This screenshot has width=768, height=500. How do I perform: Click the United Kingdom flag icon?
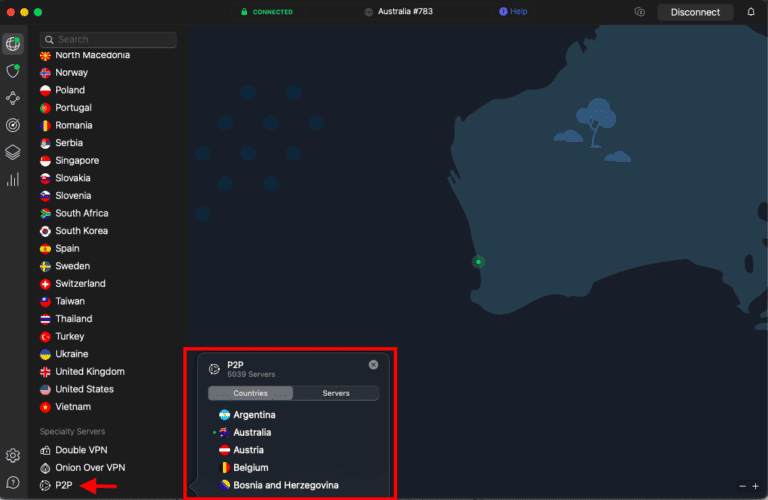point(45,372)
